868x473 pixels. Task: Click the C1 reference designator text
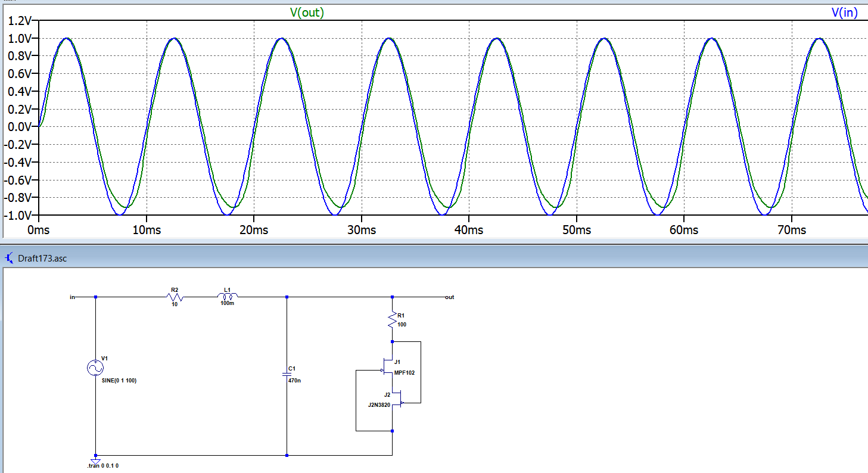click(291, 368)
